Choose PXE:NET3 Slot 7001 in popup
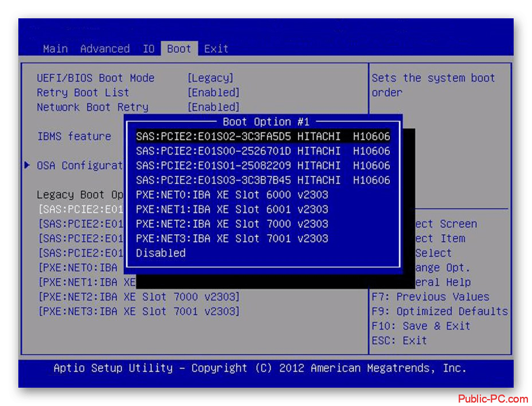This screenshot has width=532, height=406. [232, 238]
